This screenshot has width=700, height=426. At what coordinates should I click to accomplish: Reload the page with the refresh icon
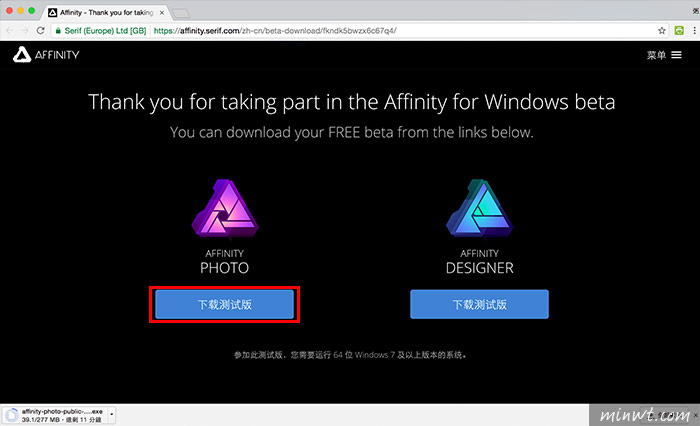tap(41, 30)
